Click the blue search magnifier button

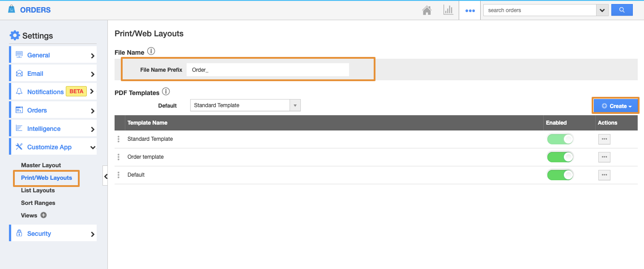coord(622,10)
